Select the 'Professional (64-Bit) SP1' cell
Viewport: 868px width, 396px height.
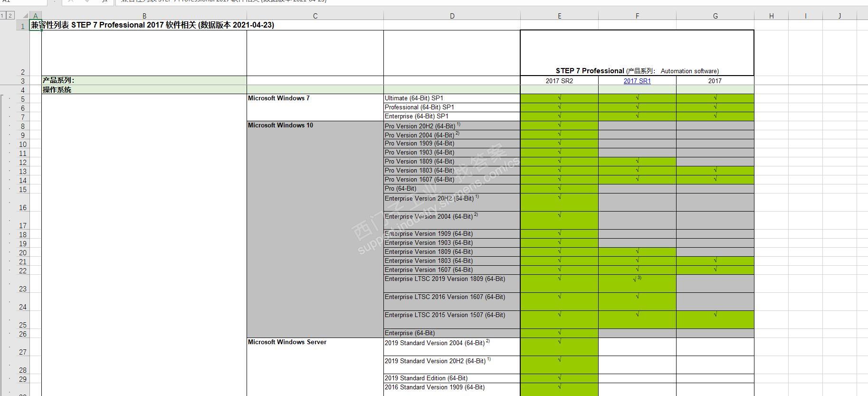point(452,107)
